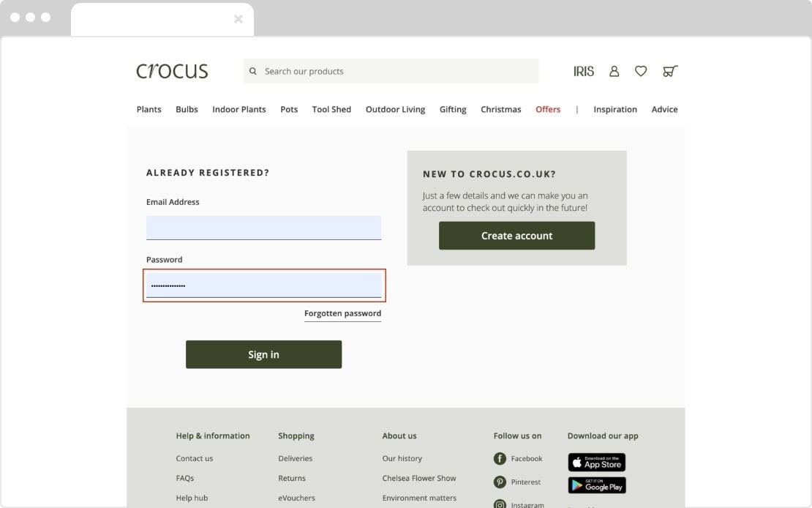The image size is (812, 508).
Task: Go to the Advice section
Action: [664, 109]
